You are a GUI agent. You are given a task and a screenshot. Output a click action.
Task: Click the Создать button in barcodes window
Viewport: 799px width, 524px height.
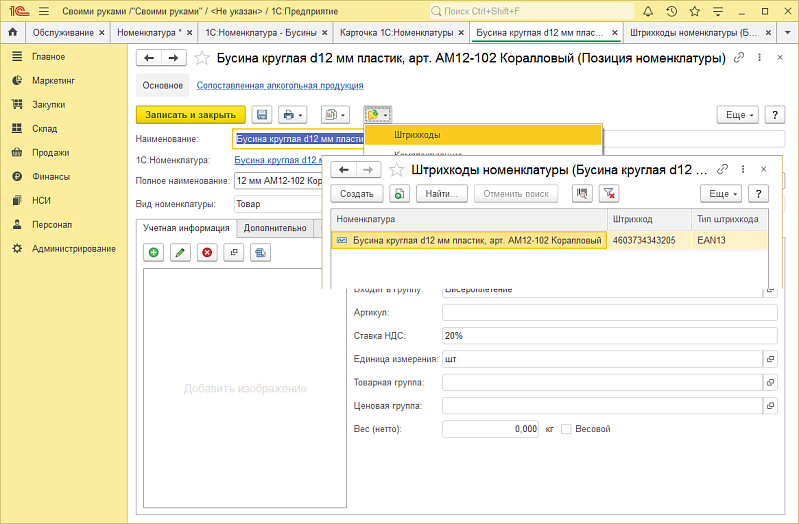point(357,193)
